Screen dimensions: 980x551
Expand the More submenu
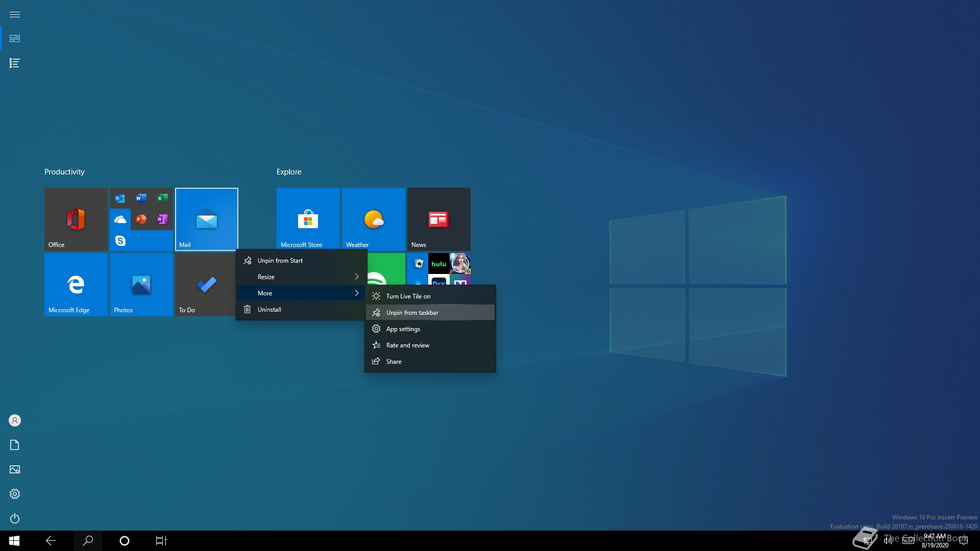pyautogui.click(x=301, y=293)
